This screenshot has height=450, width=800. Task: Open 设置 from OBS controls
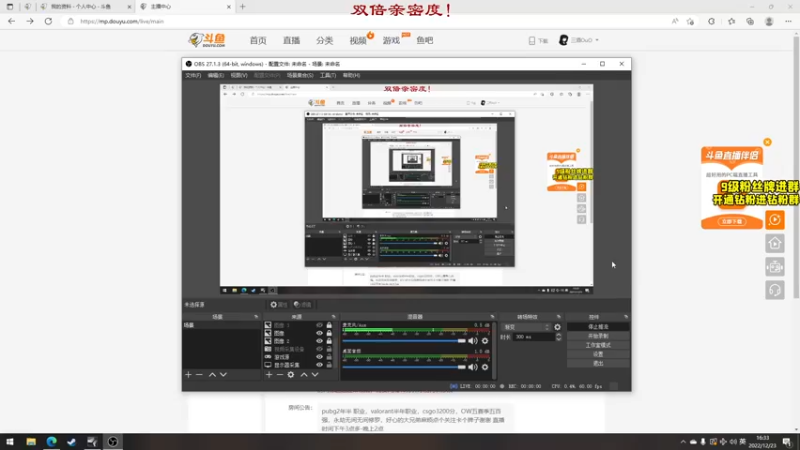[598, 354]
